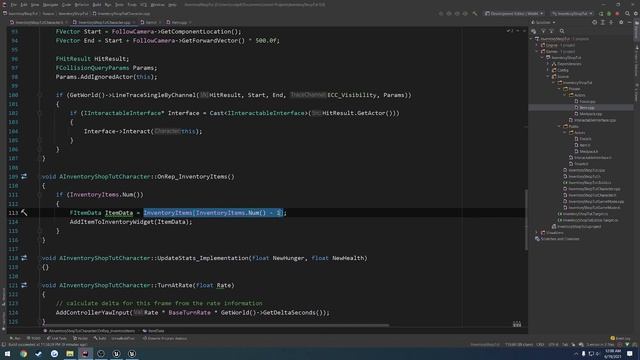640x360 pixels.
Task: Click the gutter icon at line 118
Action: point(24,258)
